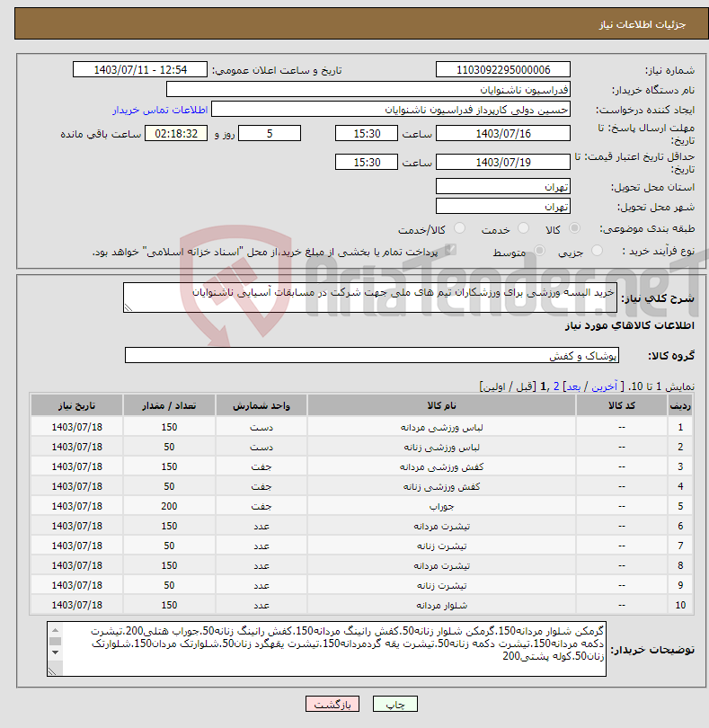The width and height of the screenshot is (709, 728).
Task: Select row کفش ورزشی مردانه
Action: coord(362,466)
